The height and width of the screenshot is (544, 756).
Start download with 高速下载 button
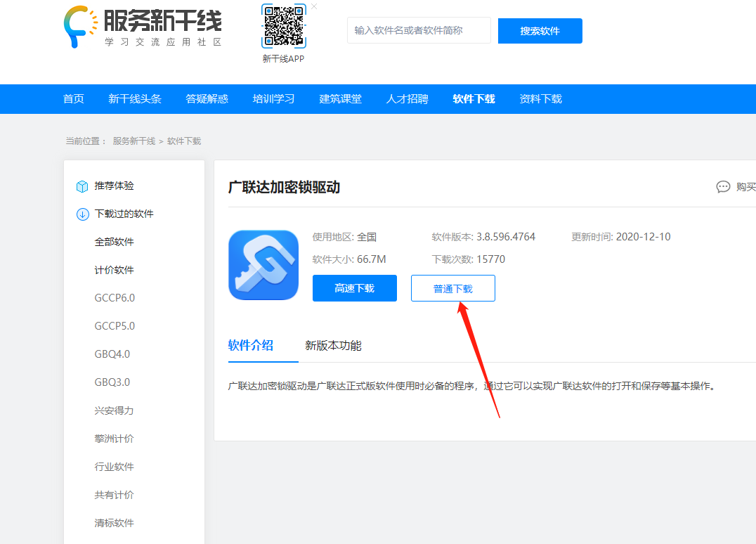coord(355,288)
